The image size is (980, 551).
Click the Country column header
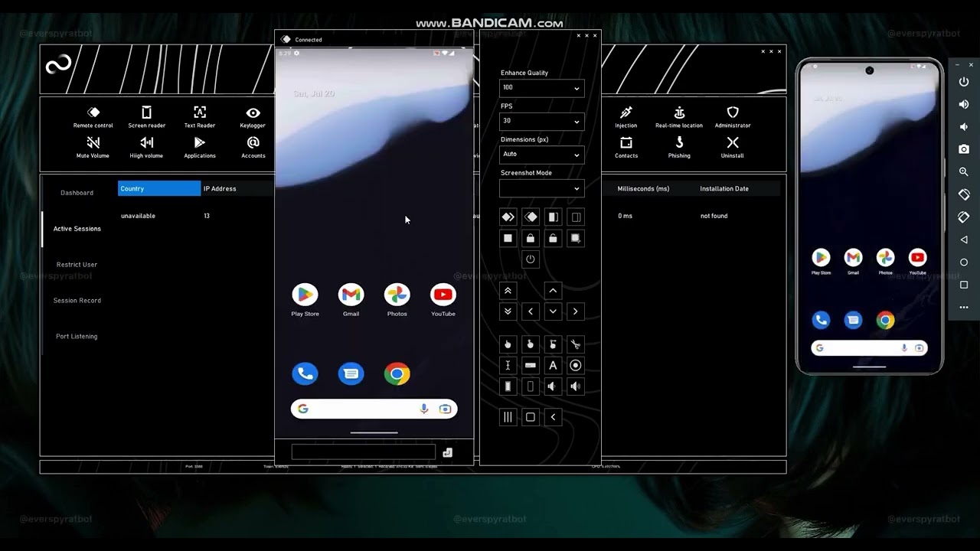159,188
